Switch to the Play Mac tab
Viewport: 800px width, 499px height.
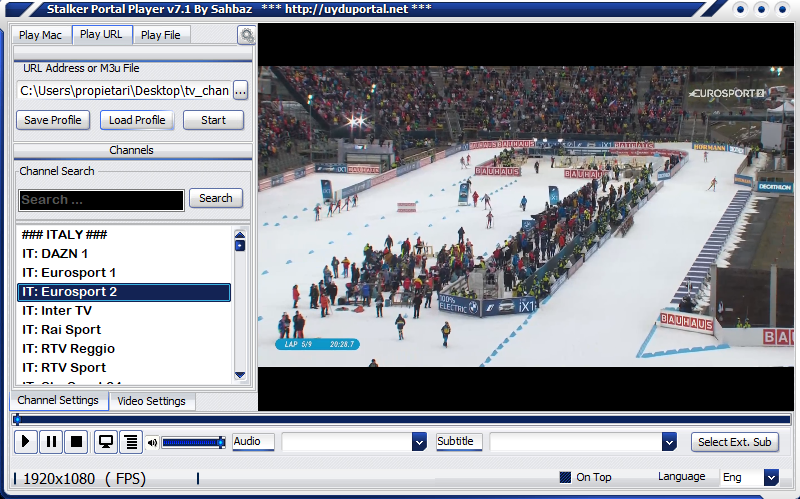(40, 35)
